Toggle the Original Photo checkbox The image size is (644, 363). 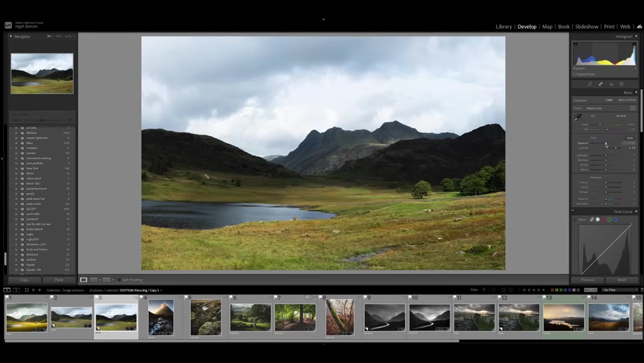pos(575,74)
